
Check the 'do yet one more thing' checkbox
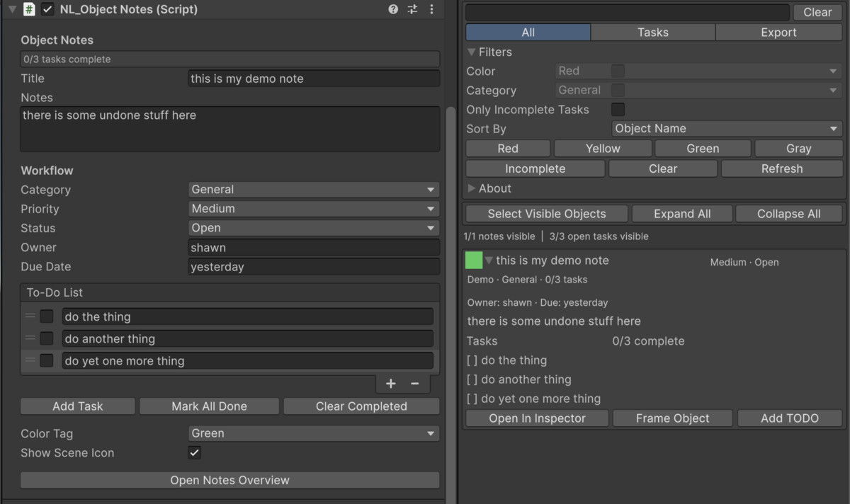pos(47,360)
